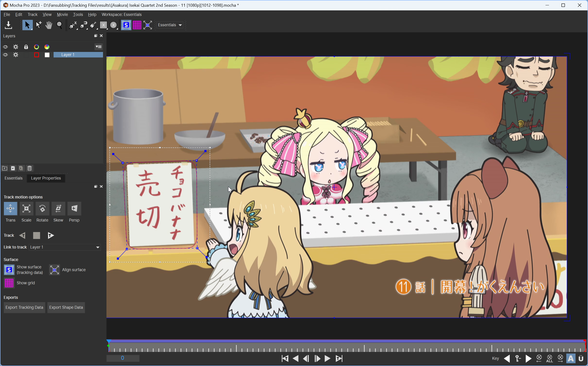Select the Pick arrow tool
588x366 pixels.
click(x=27, y=25)
